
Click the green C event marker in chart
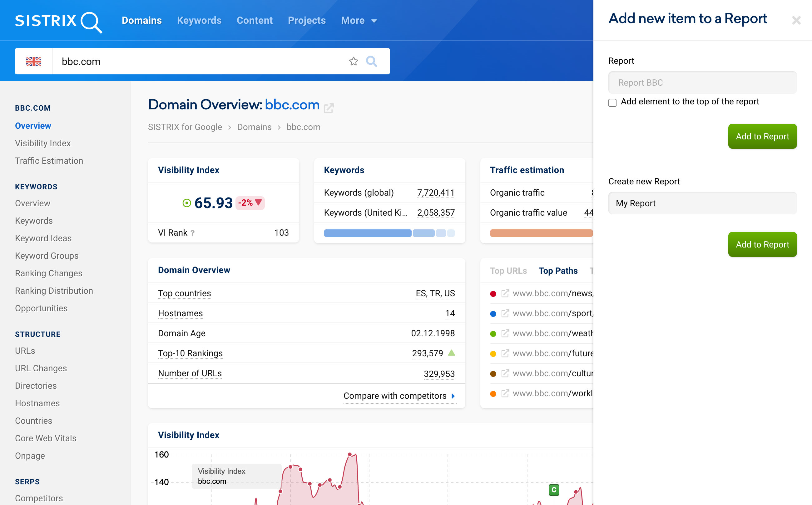[554, 490]
